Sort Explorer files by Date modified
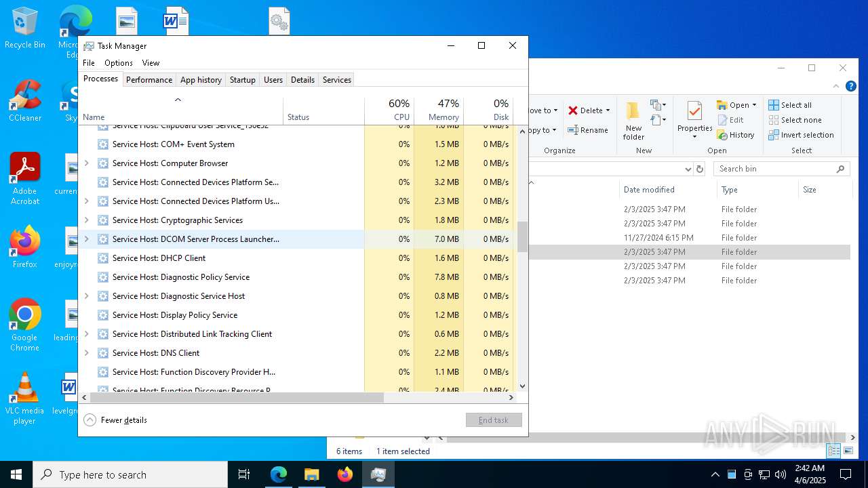 point(667,190)
